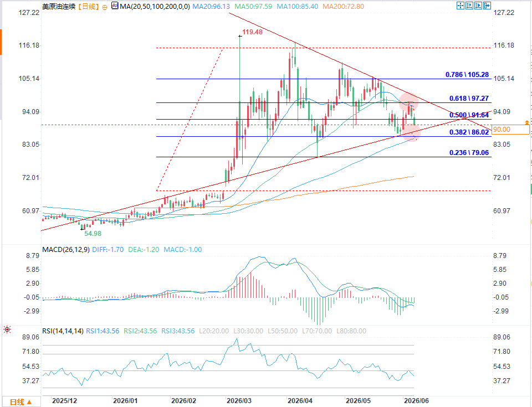Click the current price tag 90.00
This screenshot has height=407, width=532.
(510, 129)
